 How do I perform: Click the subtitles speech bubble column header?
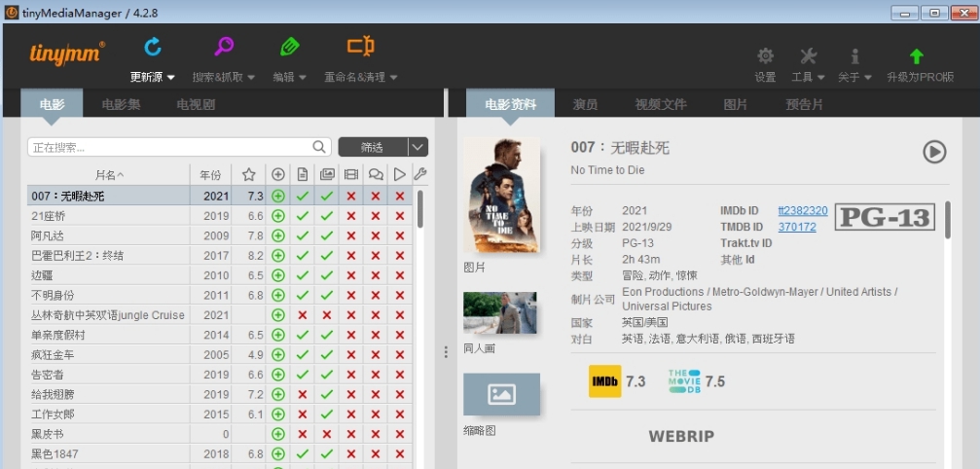click(x=376, y=175)
